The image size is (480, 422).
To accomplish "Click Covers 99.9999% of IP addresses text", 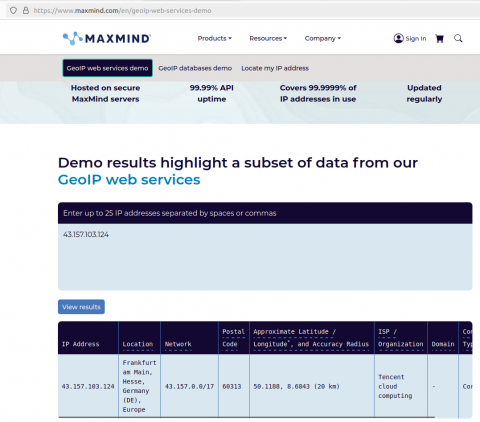I will click(318, 93).
